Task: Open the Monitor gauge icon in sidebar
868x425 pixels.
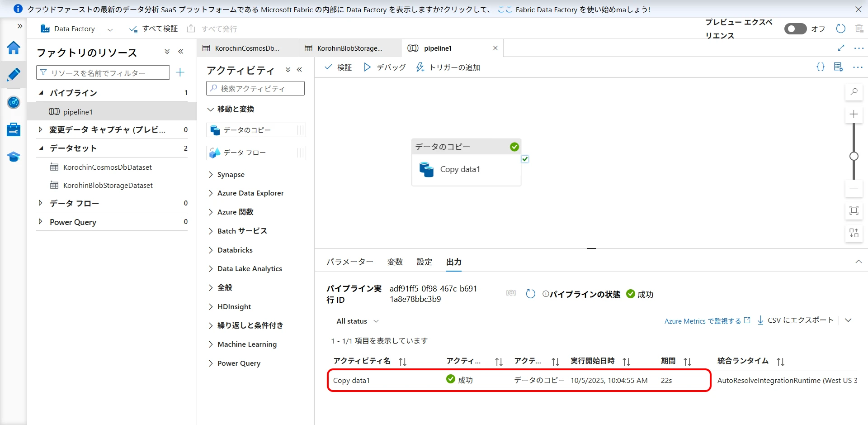Action: click(x=14, y=102)
